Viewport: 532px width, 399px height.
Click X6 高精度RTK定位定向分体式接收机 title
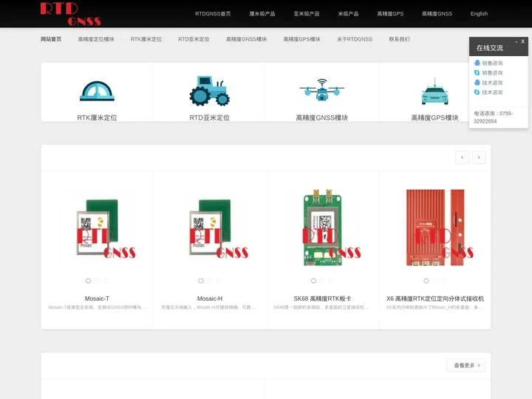pyautogui.click(x=435, y=299)
